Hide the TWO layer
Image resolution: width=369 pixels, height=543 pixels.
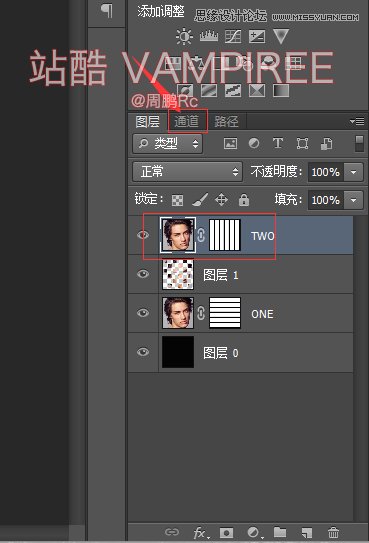tap(143, 235)
